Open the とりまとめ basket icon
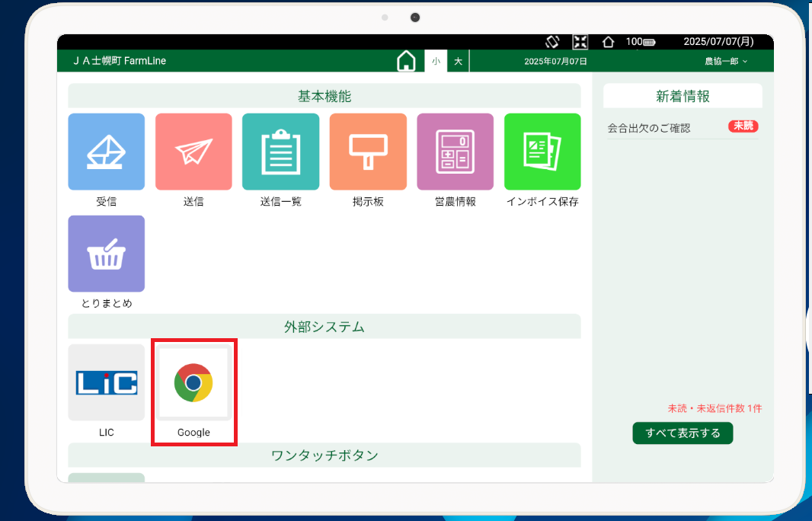Screen dimensions: 812x521 point(106,254)
